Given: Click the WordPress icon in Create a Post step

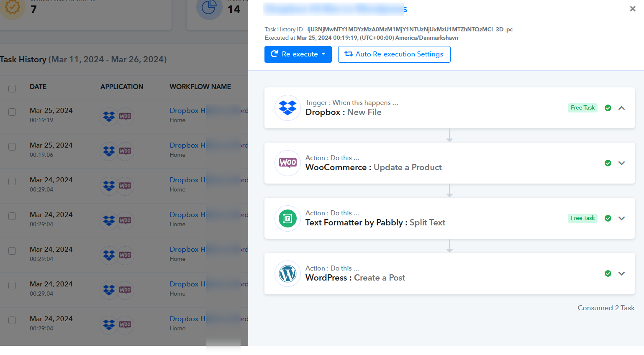Looking at the screenshot, I should 287,273.
